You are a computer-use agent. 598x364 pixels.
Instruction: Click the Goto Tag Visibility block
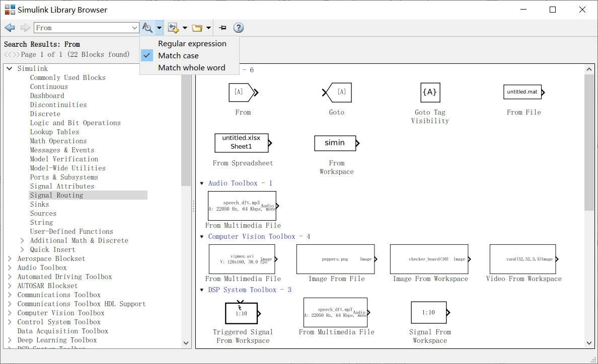[x=430, y=92]
